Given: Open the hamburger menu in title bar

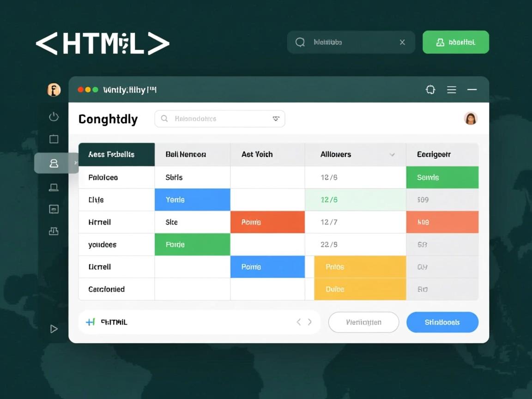Looking at the screenshot, I should click(452, 90).
